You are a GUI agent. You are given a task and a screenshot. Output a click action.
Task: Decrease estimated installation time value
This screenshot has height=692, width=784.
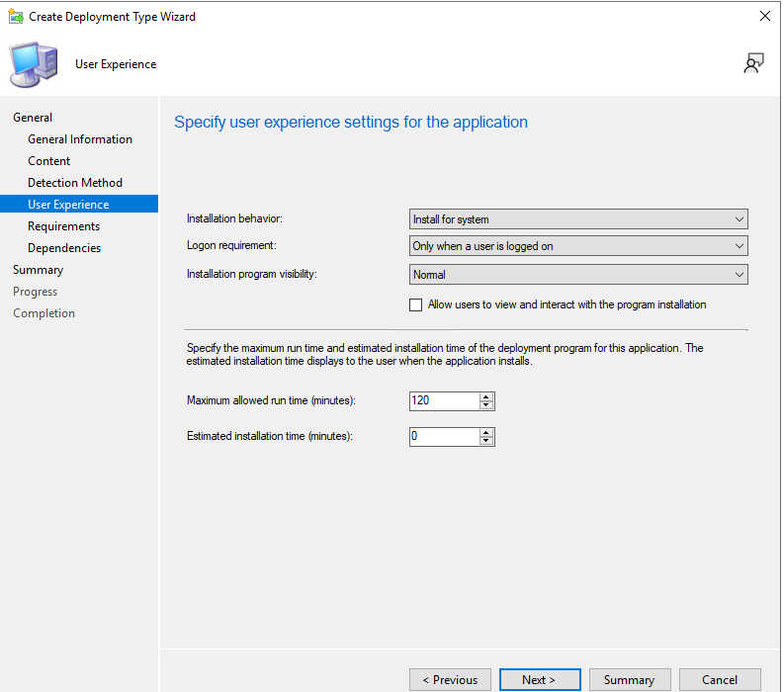point(486,441)
